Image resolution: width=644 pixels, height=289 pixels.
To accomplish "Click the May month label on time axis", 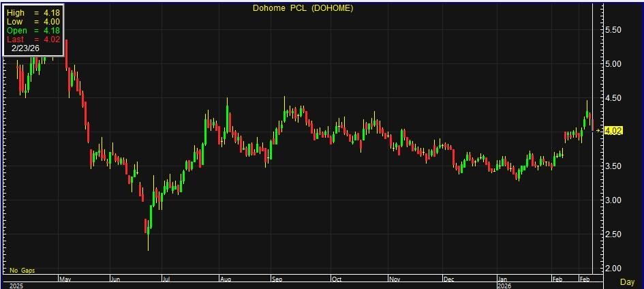I will pos(65,279).
